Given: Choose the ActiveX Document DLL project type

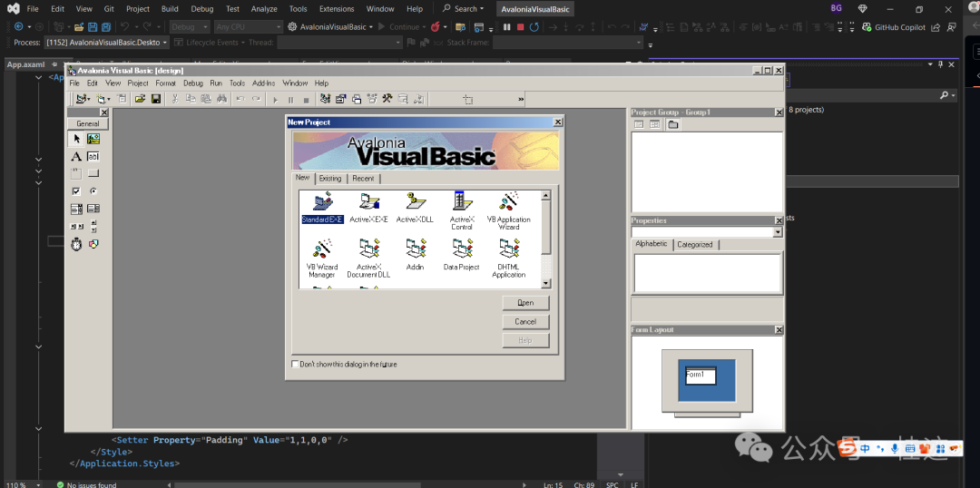Looking at the screenshot, I should (x=368, y=258).
